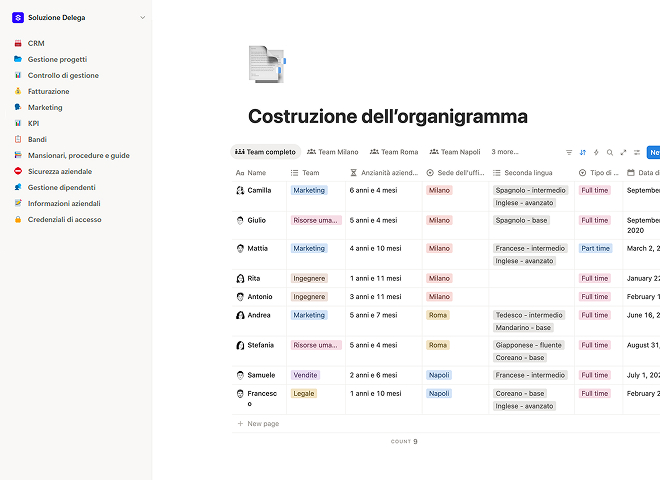Click the KPI chart icon
This screenshot has height=480, width=660.
(x=18, y=123)
